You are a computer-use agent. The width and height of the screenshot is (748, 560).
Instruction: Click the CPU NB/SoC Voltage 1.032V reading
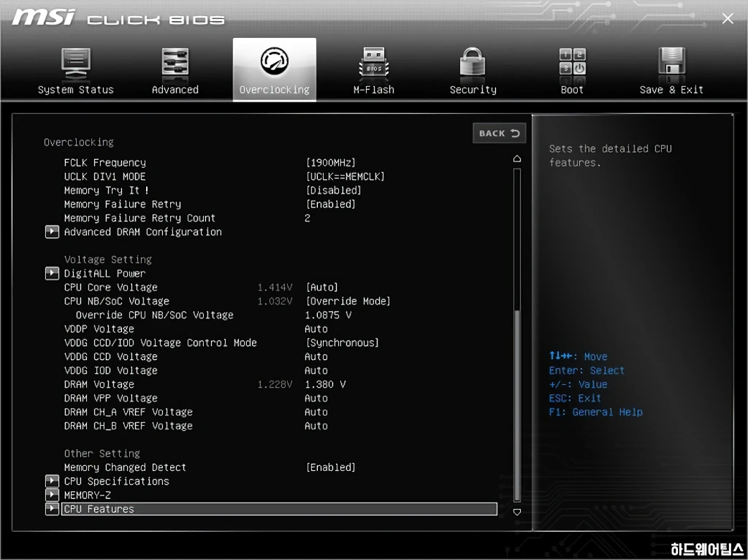pos(275,301)
